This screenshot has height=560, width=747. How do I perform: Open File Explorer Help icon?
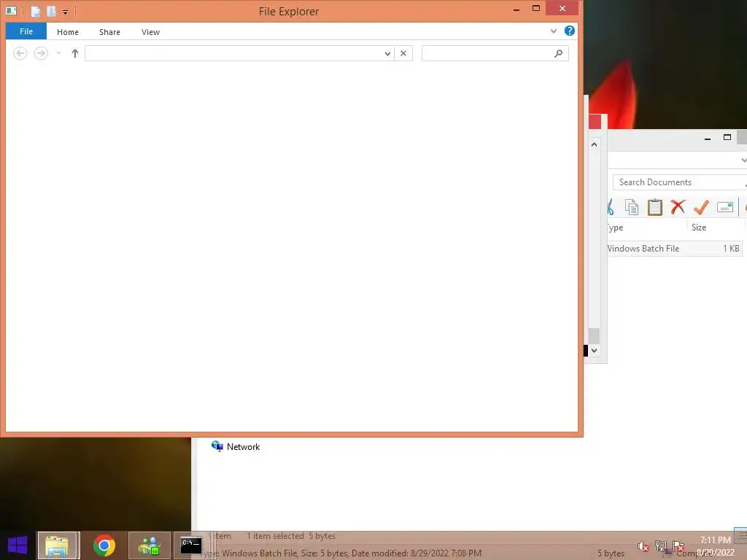coord(569,31)
